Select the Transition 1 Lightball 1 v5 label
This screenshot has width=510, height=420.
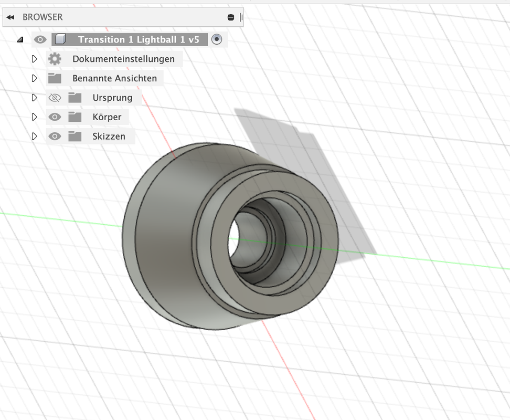point(139,40)
